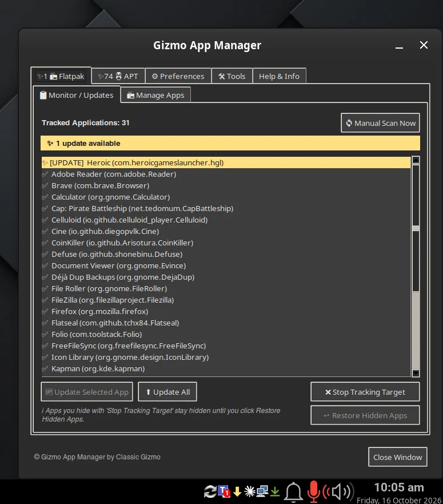
Task: Select Brave (com.brave.Browser) row
Action: (226, 186)
